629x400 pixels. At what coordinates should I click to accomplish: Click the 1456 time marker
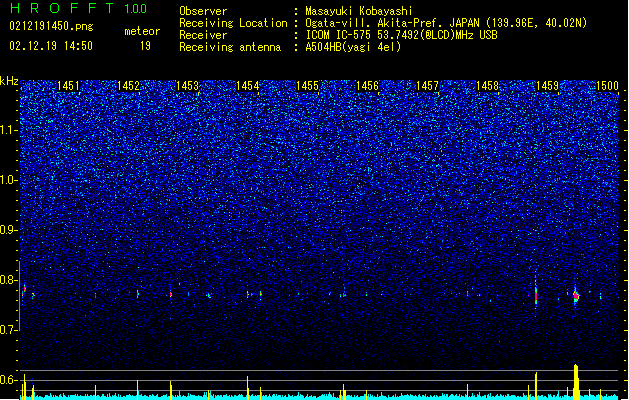367,86
